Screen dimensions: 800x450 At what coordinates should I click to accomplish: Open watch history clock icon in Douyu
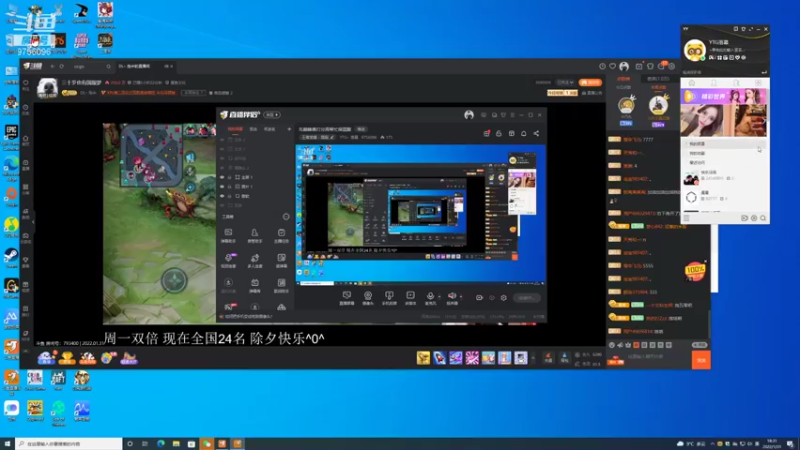click(x=602, y=66)
